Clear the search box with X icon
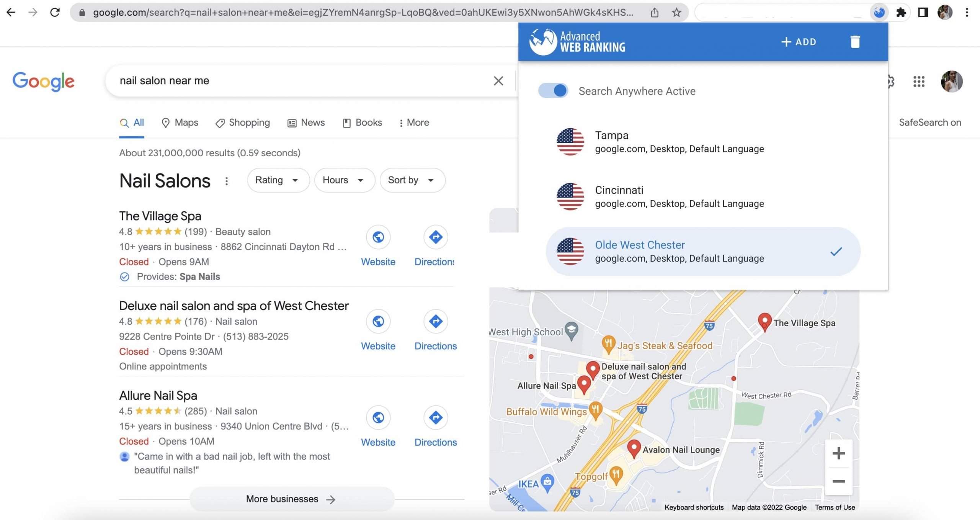This screenshot has width=980, height=520. pyautogui.click(x=498, y=81)
